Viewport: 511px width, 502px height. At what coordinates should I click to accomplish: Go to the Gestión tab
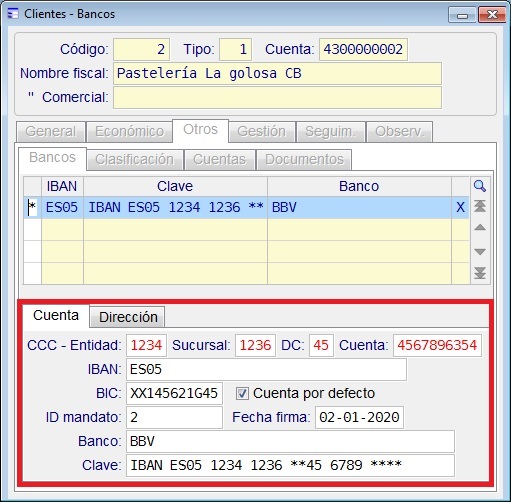point(261,131)
